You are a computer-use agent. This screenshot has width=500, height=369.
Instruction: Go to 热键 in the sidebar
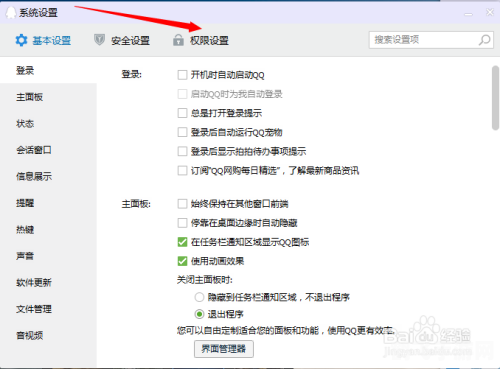[48, 229]
